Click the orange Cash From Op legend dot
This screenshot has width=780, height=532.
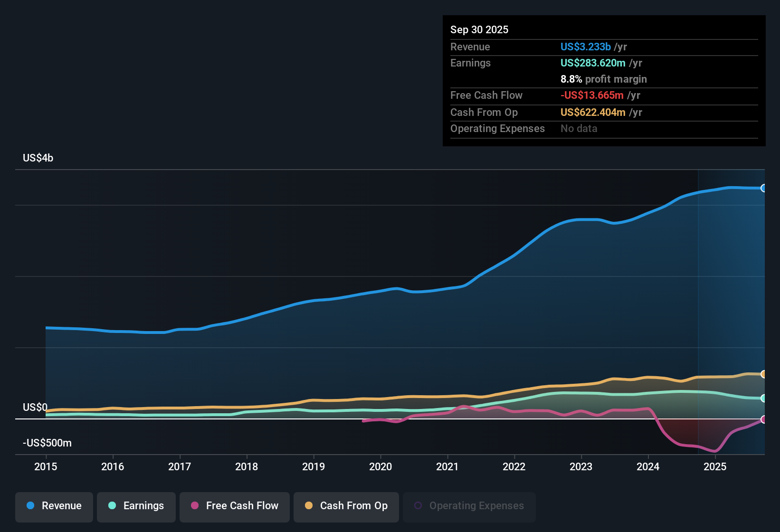coord(309,506)
